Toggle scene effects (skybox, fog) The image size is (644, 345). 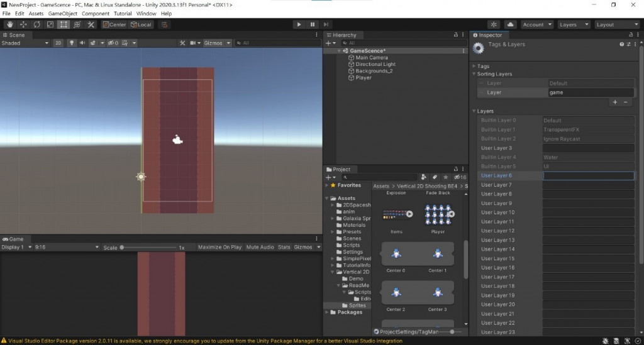click(93, 43)
